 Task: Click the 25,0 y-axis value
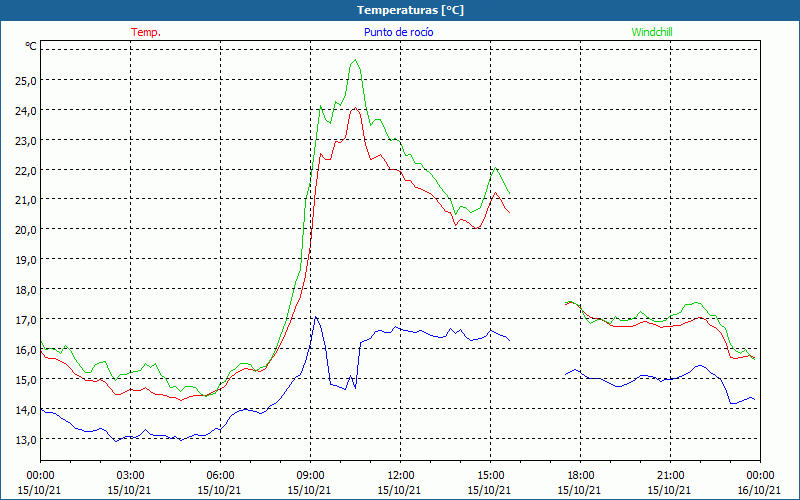point(26,81)
